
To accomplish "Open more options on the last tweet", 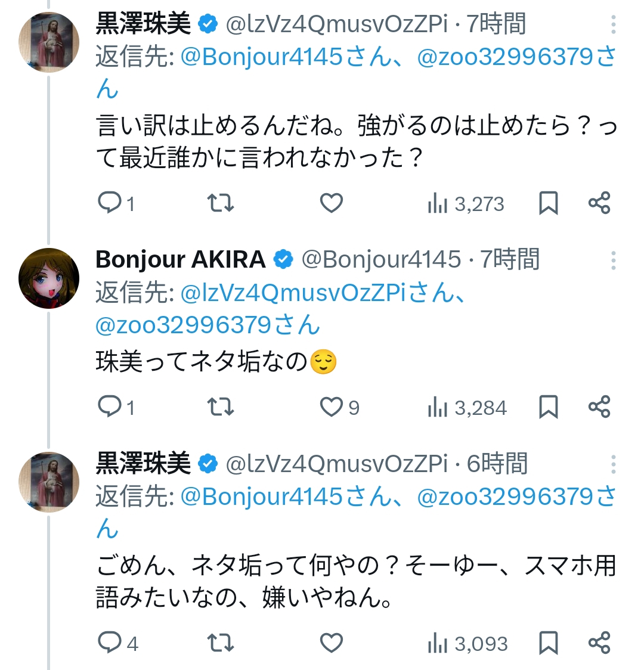I will pos(614,464).
